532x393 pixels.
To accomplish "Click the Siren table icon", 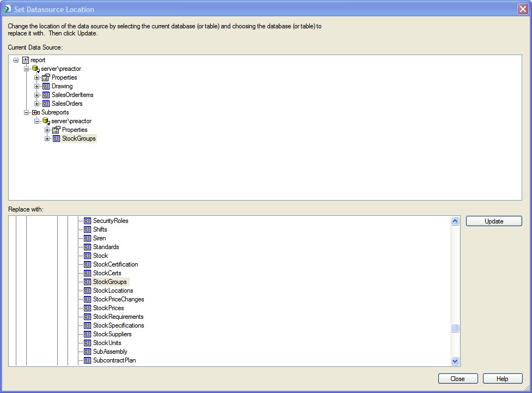I will 87,238.
